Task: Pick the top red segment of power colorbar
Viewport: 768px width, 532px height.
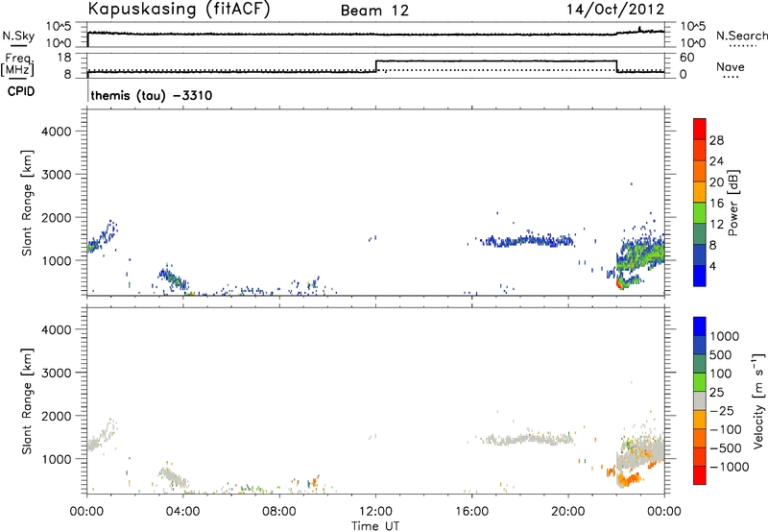Action: pyautogui.click(x=700, y=129)
